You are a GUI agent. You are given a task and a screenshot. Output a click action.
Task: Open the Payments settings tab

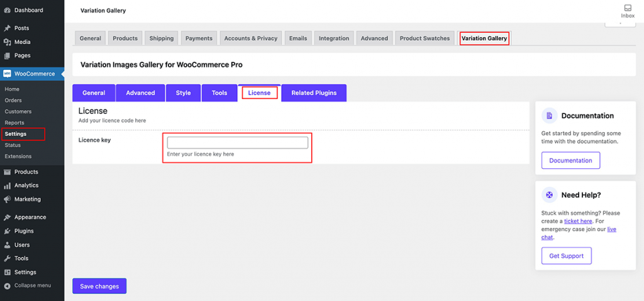click(x=199, y=38)
